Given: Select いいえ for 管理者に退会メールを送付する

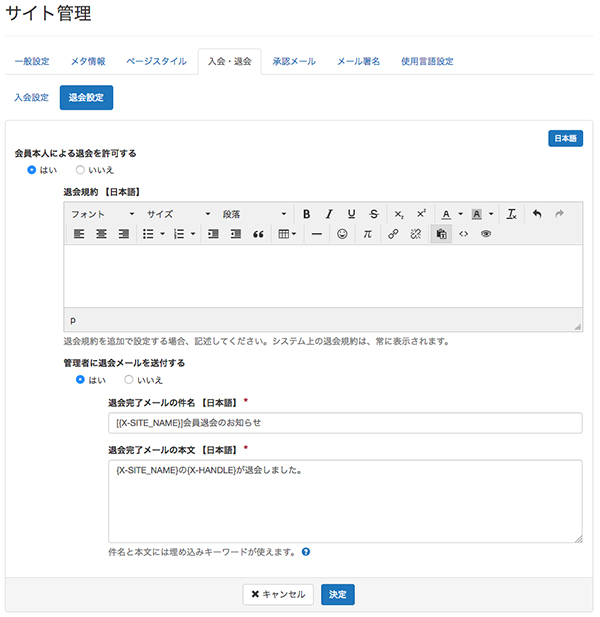Looking at the screenshot, I should tap(129, 380).
